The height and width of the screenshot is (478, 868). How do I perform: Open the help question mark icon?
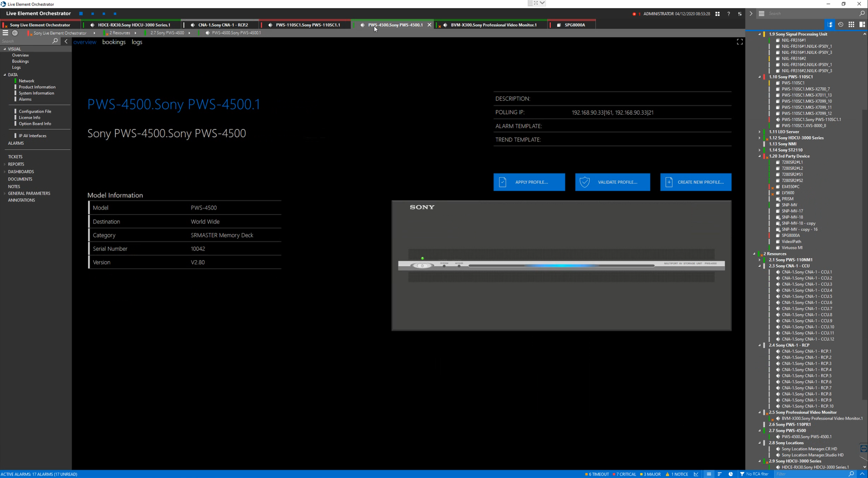click(x=729, y=14)
